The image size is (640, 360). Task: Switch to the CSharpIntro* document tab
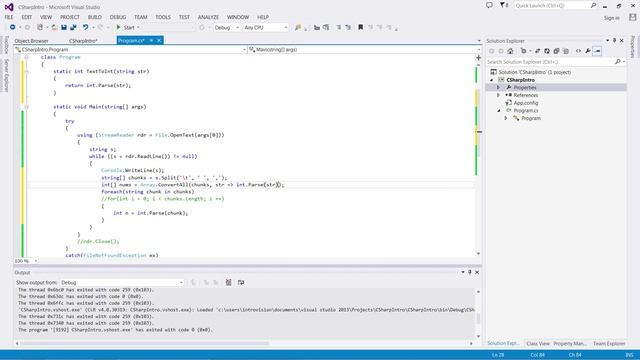(83, 41)
